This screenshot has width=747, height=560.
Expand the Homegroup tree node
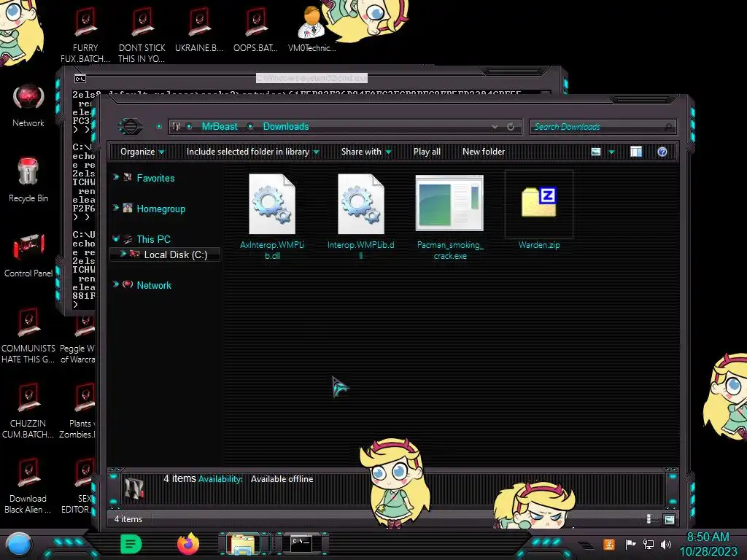point(116,208)
